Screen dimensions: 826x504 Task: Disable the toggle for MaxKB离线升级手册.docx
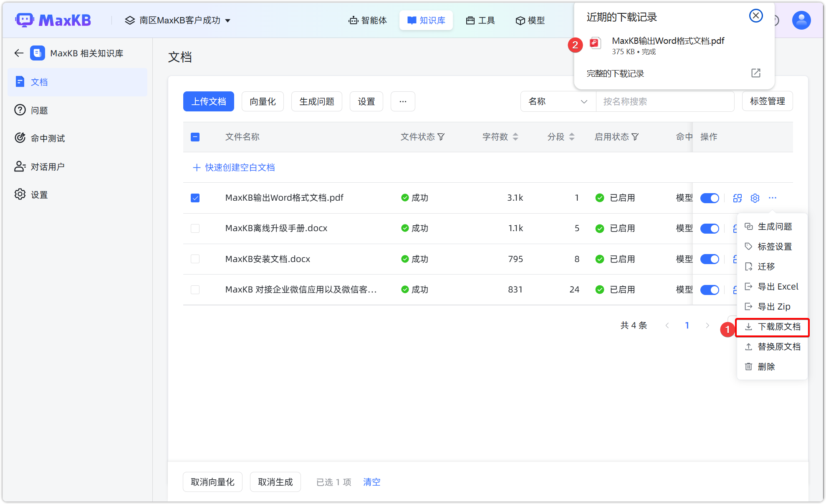710,228
